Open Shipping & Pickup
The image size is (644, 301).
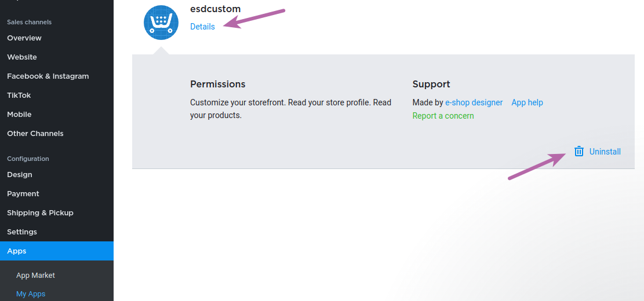(x=40, y=213)
